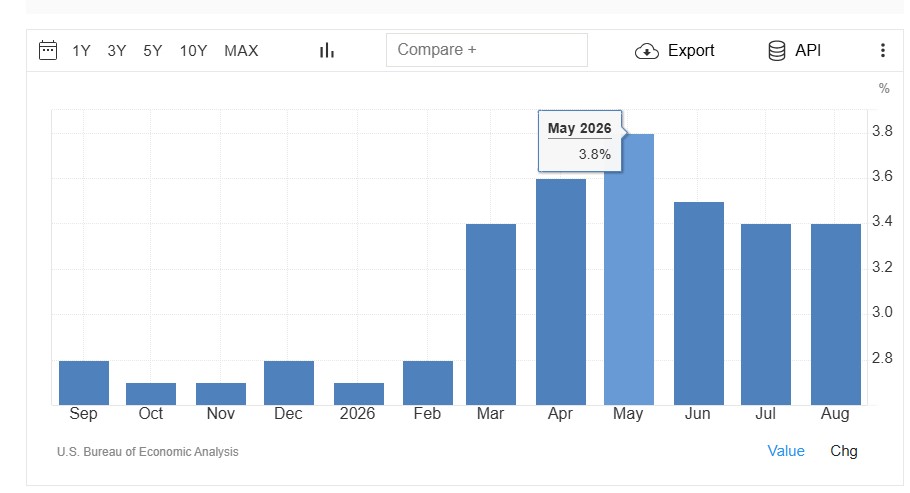Click the Dec x-axis label
The width and height of the screenshot is (910, 493).
pos(288,413)
